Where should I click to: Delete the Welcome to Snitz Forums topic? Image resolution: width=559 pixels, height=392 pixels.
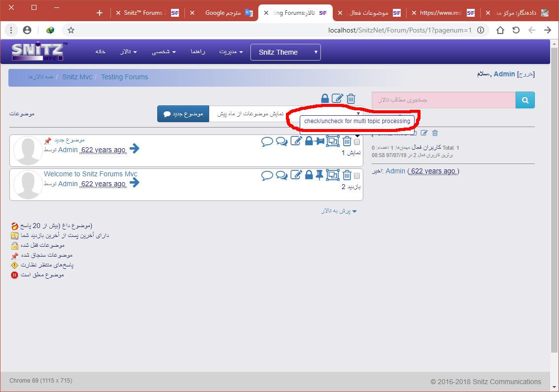(347, 175)
